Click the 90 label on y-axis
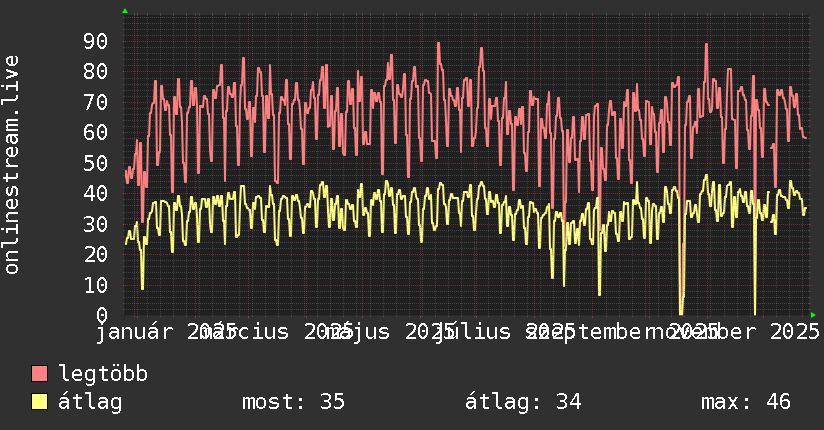 (96, 42)
